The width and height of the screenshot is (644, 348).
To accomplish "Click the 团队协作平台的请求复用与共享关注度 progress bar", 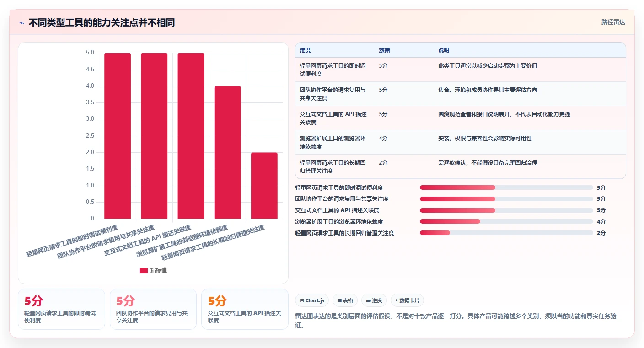I will point(506,199).
